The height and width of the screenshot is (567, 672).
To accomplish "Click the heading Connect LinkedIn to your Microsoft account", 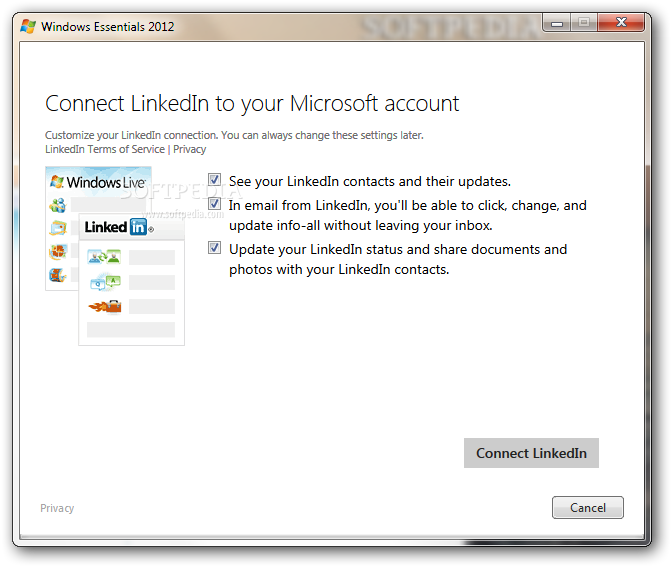I will click(x=252, y=104).
